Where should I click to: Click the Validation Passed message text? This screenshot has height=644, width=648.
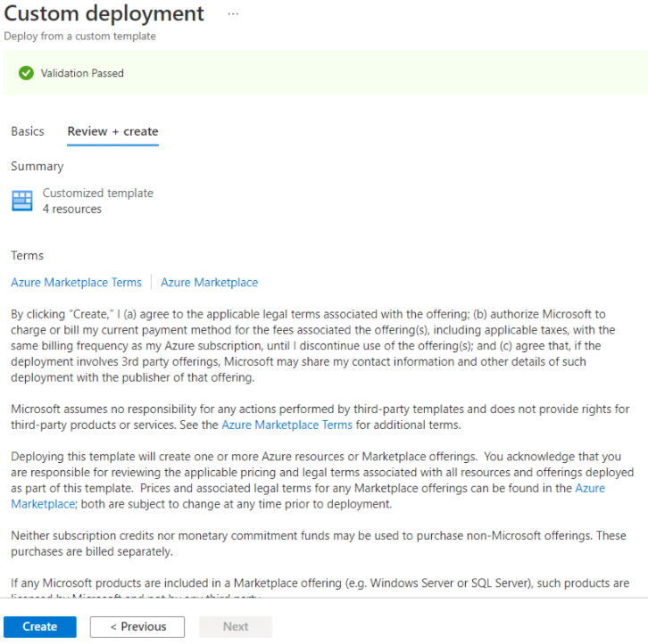[82, 73]
